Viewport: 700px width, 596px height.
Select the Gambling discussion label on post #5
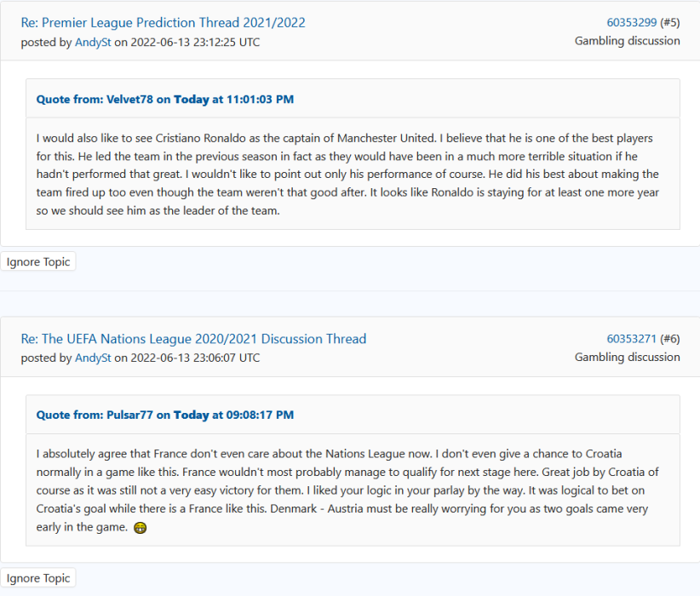628,41
